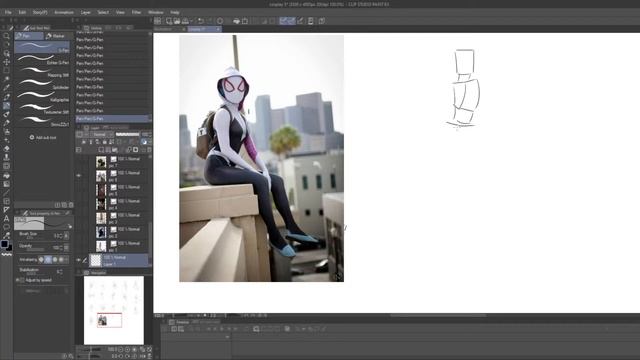Delete sub tool using trash icon
Viewport: 640px width, 360px height.
71,205
